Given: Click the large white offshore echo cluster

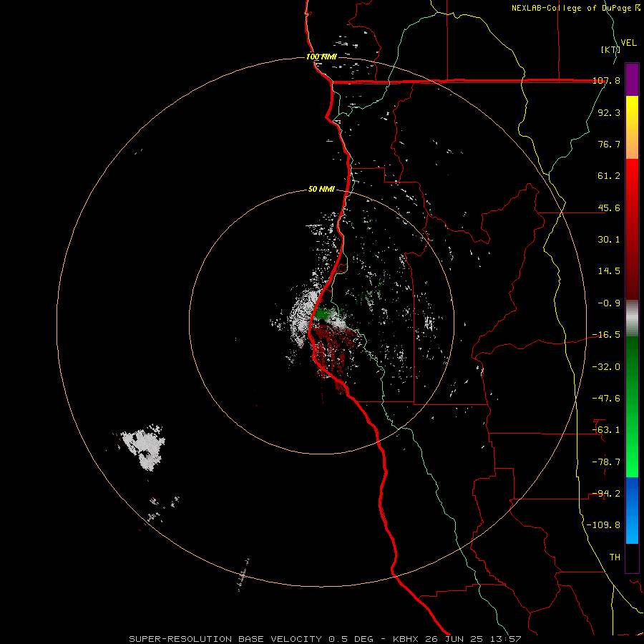Looking at the screenshot, I should (143, 447).
